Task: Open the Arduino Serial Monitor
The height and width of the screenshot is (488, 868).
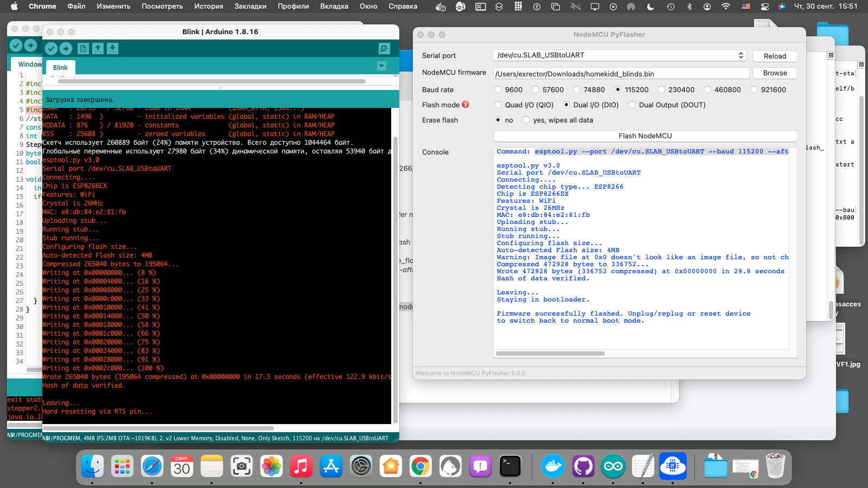Action: coord(384,49)
